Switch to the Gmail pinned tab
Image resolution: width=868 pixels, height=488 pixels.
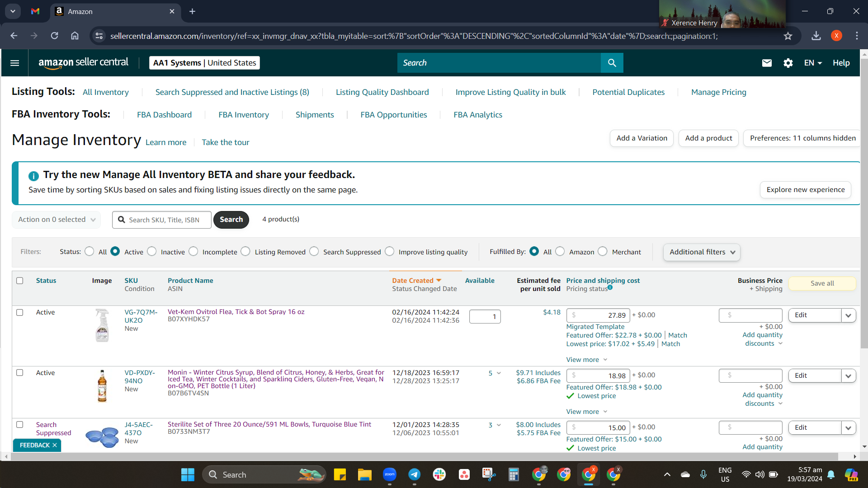(35, 11)
